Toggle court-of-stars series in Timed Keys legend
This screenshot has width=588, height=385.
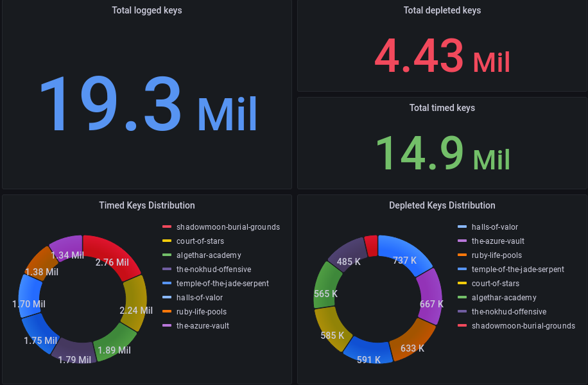click(x=200, y=241)
